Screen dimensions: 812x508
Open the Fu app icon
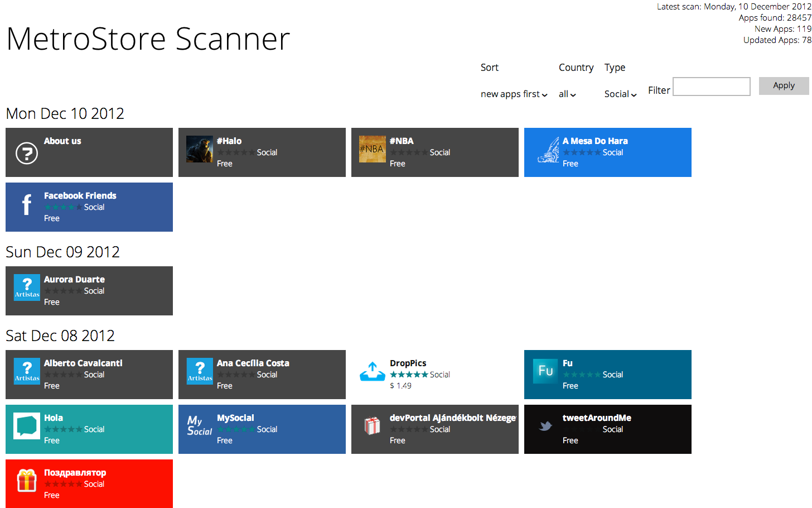(x=545, y=371)
